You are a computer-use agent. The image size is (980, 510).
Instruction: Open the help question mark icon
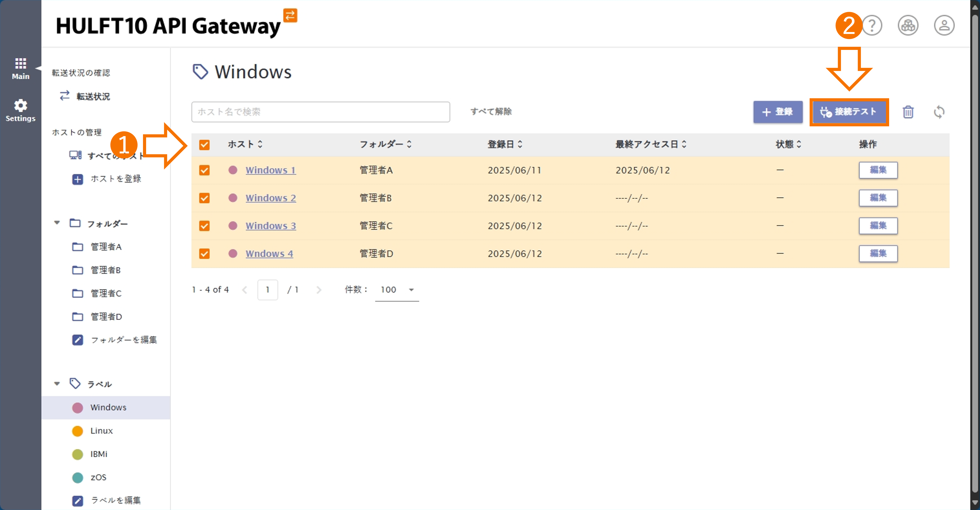click(872, 25)
